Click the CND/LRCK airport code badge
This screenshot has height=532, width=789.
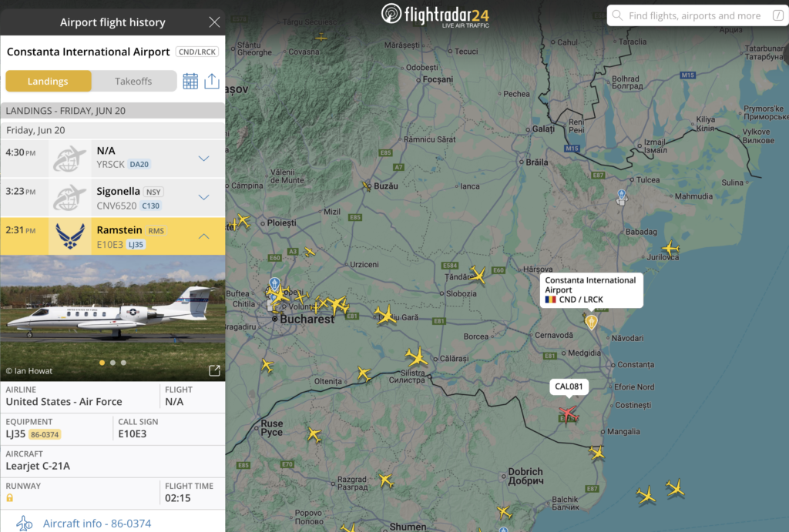197,52
